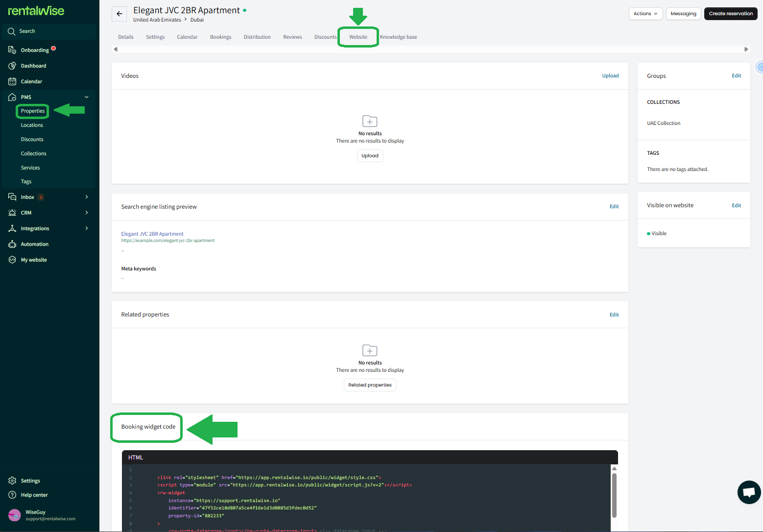Go to the Distribution tab
The height and width of the screenshot is (532, 763).
pos(257,37)
